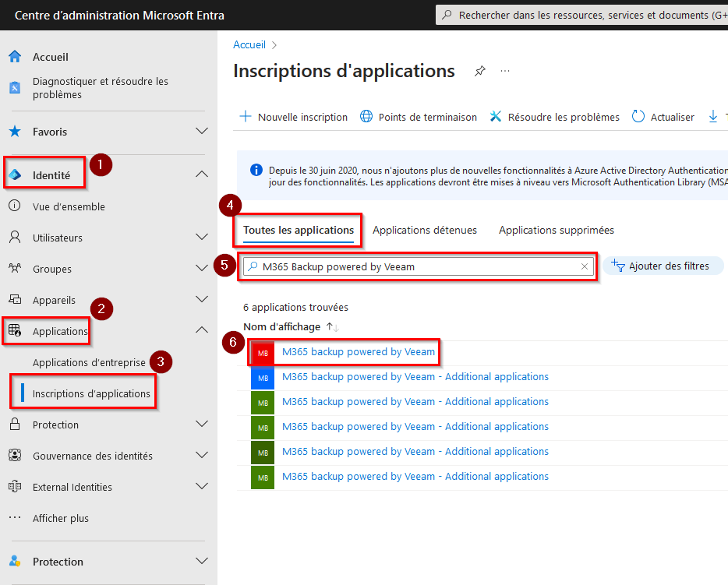Click Nouvelle inscription button
This screenshot has height=585, width=728.
(x=293, y=116)
